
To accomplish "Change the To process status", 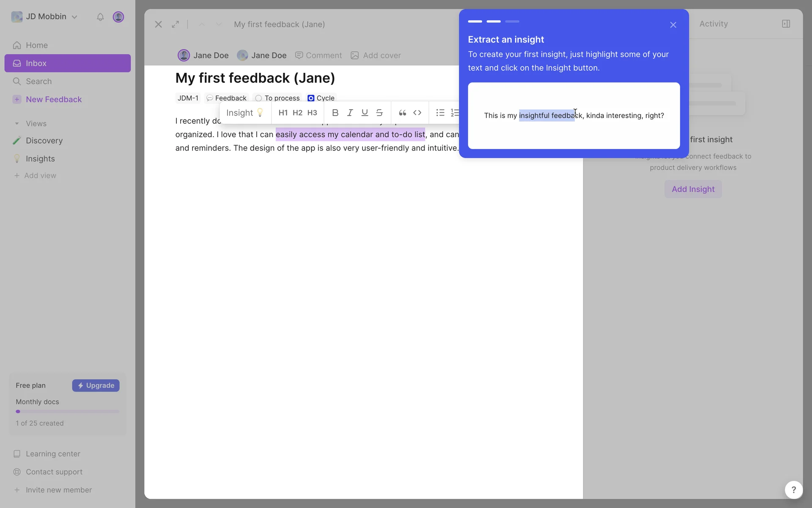I will coord(277,98).
